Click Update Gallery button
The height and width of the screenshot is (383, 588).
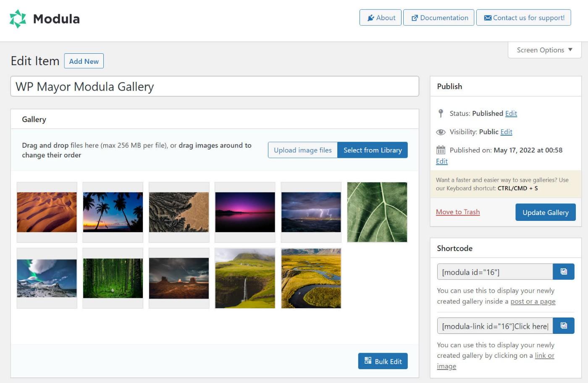click(546, 212)
